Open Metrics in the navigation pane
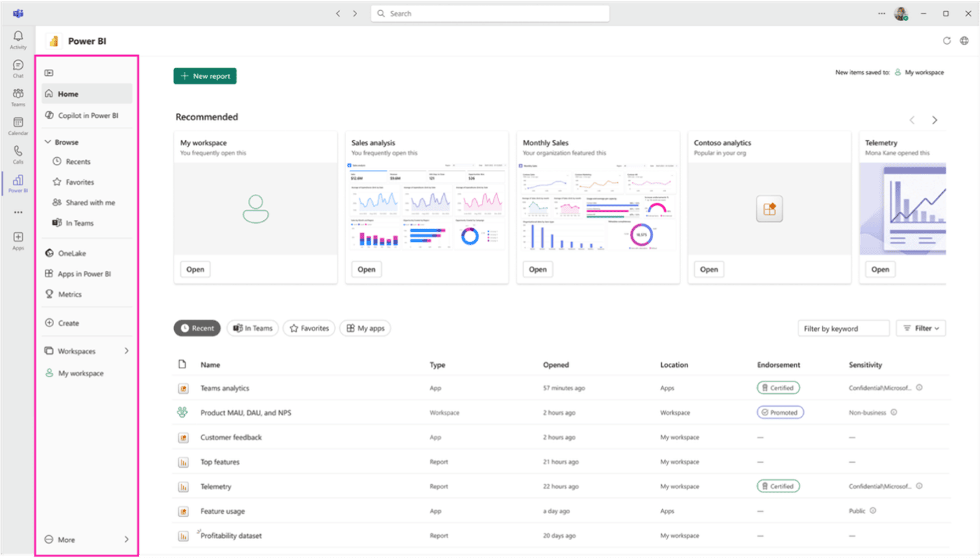980x559 pixels. pyautogui.click(x=69, y=294)
